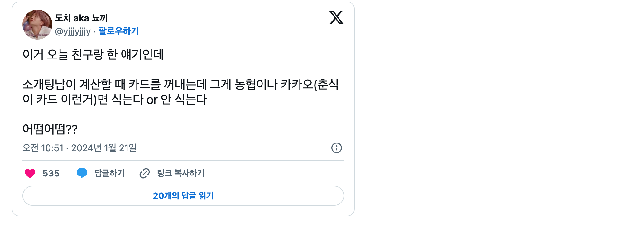Image resolution: width=644 pixels, height=229 pixels.
Task: Click the X logo icon
Action: pos(336,17)
